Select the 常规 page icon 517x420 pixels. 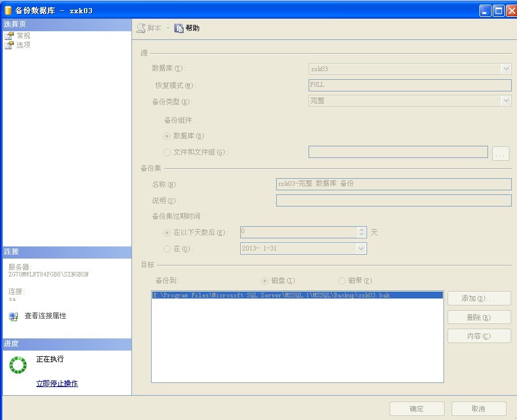pyautogui.click(x=9, y=36)
